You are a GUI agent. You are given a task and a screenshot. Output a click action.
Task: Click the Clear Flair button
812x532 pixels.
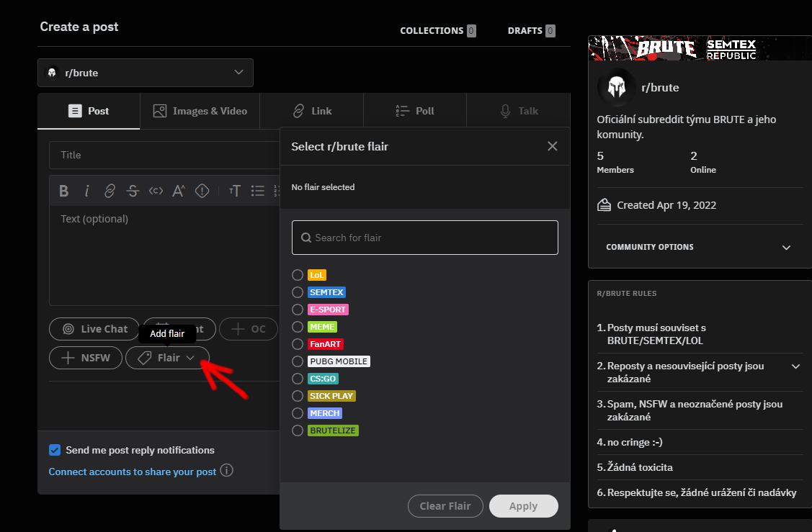click(445, 506)
